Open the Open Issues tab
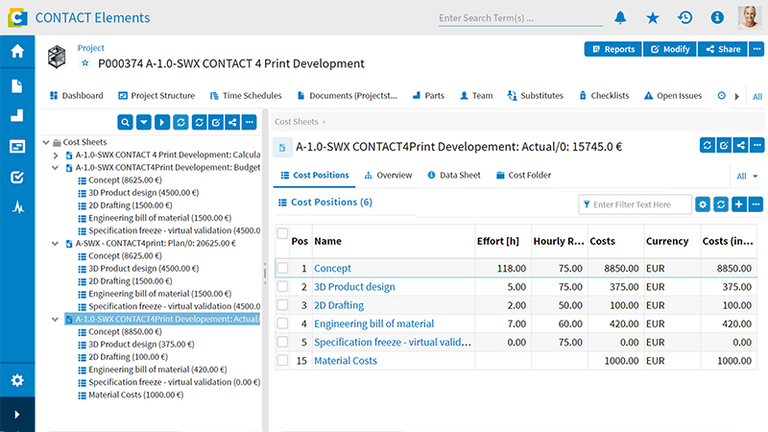This screenshot has width=768, height=432. coord(673,96)
